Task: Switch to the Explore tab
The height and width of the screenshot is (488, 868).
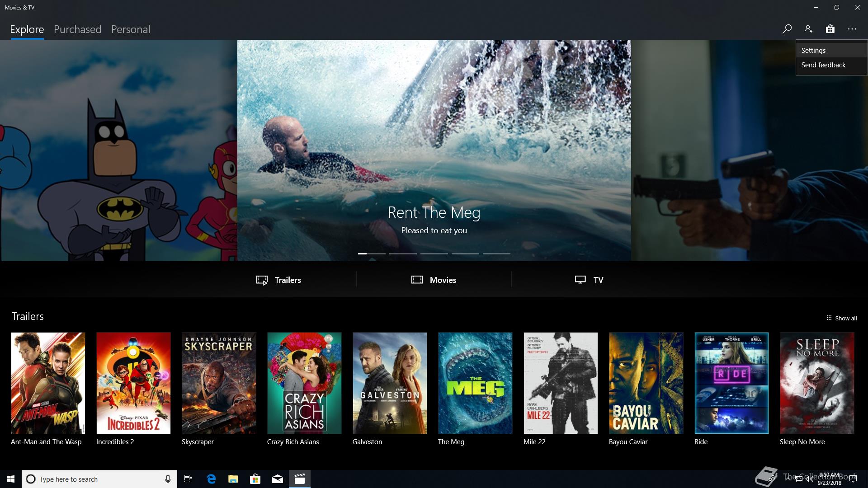Action: 27,29
